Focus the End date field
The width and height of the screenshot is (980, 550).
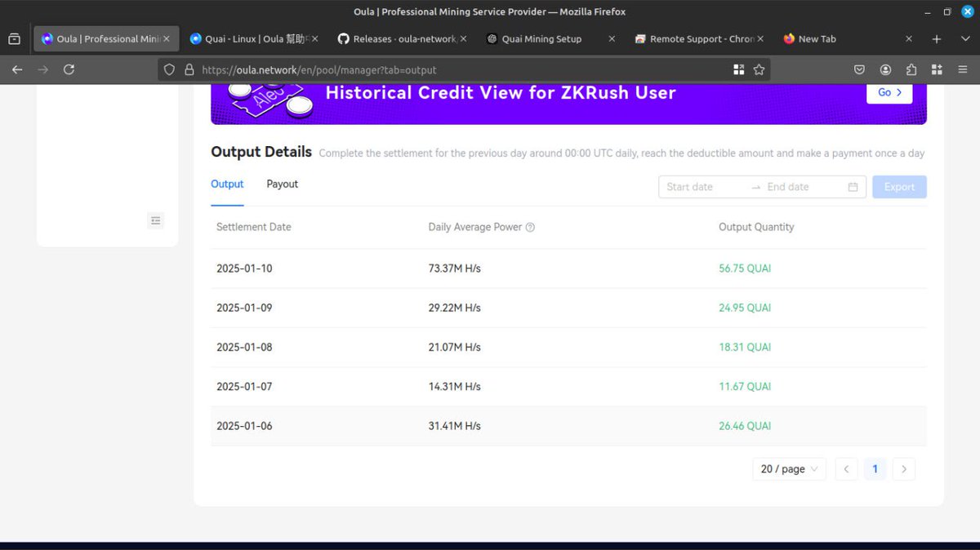[803, 187]
